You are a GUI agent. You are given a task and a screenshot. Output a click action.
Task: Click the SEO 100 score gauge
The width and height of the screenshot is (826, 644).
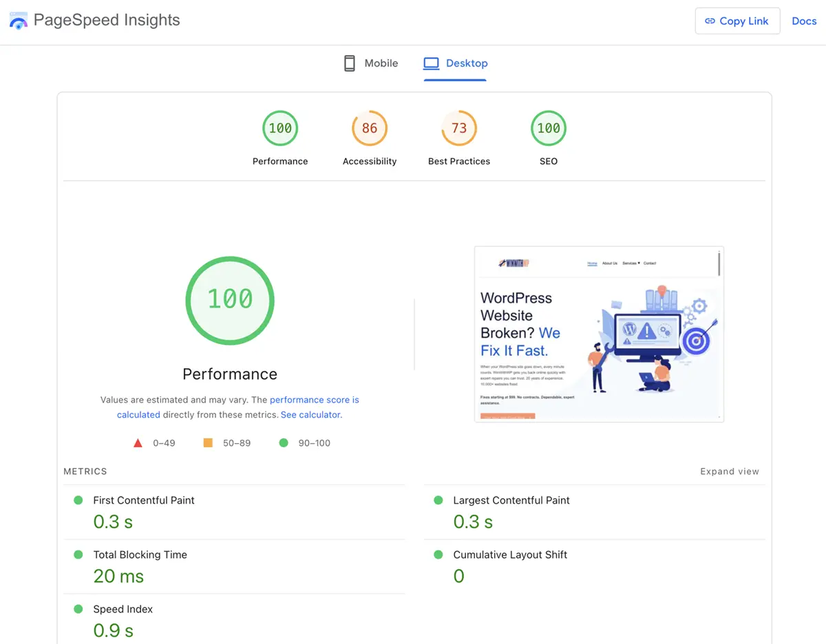click(x=549, y=128)
